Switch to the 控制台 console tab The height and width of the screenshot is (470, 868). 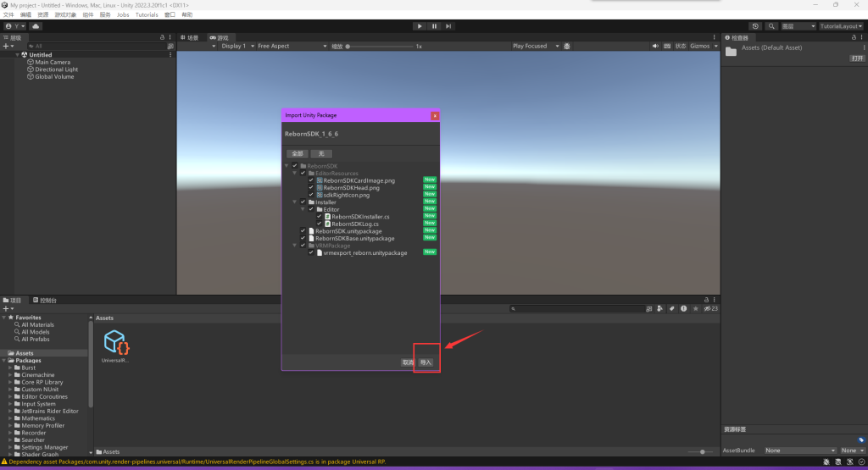click(x=45, y=301)
